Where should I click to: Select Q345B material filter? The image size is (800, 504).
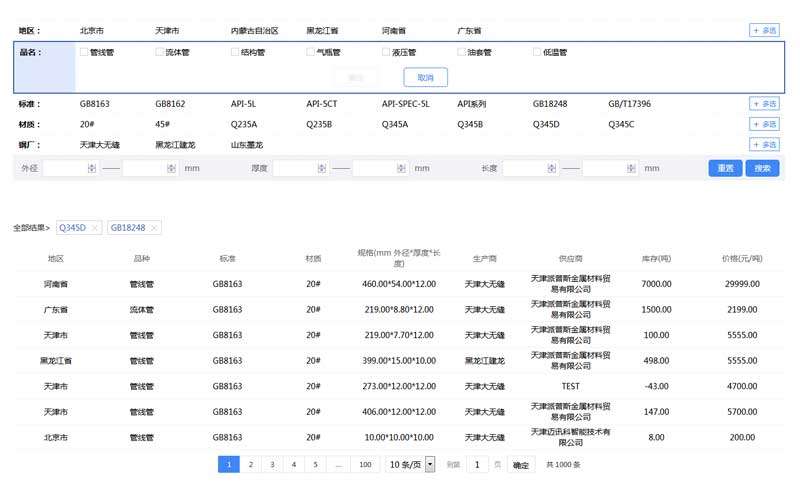470,124
